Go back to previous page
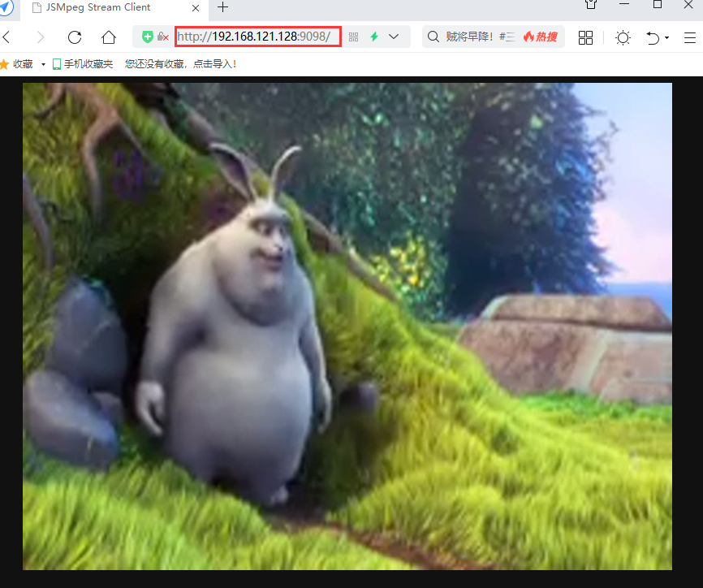The width and height of the screenshot is (703, 588). (x=6, y=37)
